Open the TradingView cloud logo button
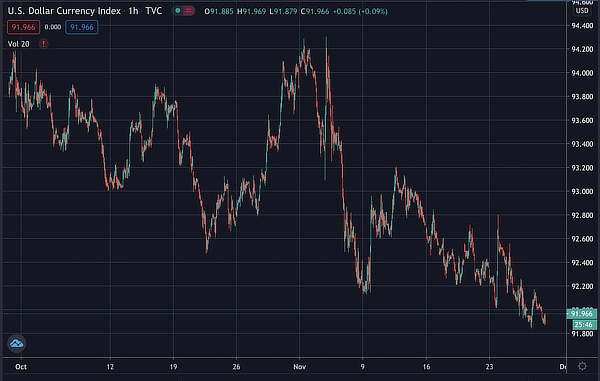 [16, 343]
